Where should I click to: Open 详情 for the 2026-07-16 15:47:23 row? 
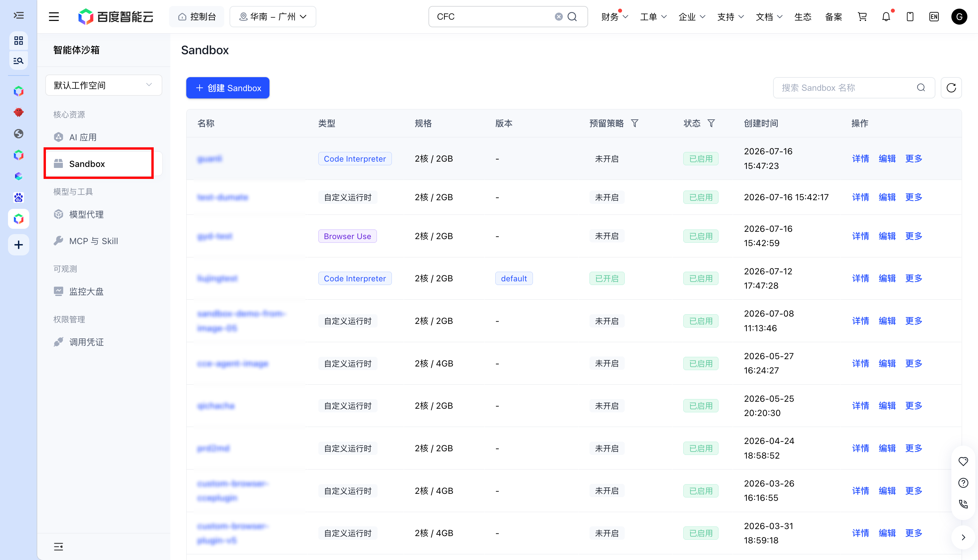click(860, 159)
